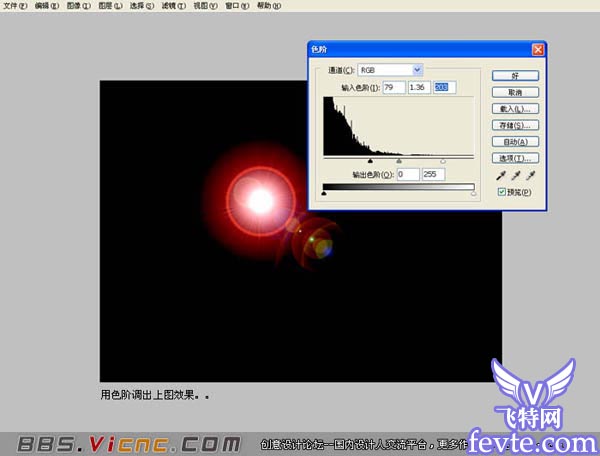Select the white point eyedropper
The height and width of the screenshot is (456, 600).
(x=531, y=176)
